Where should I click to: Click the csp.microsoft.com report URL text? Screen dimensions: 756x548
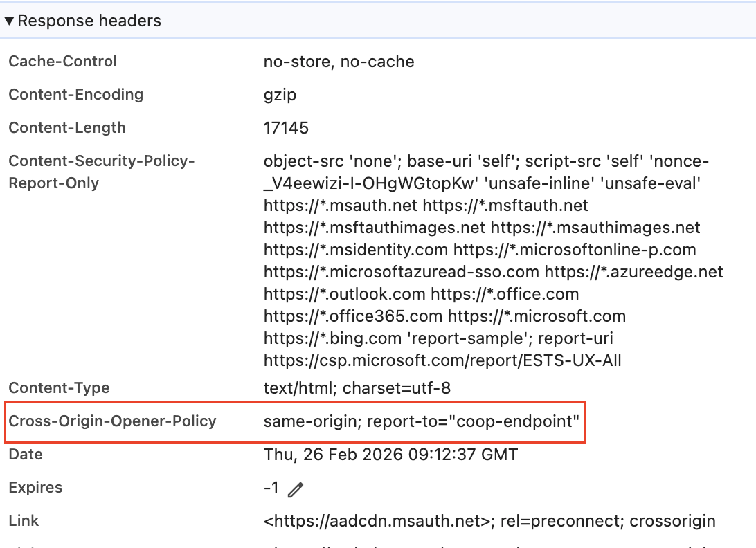coord(442,360)
